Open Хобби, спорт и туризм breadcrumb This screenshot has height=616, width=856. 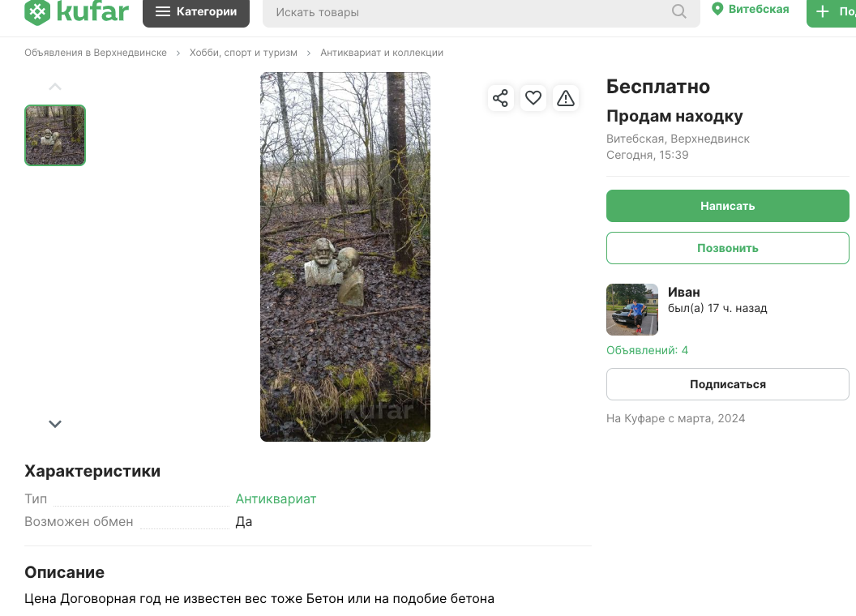click(243, 53)
